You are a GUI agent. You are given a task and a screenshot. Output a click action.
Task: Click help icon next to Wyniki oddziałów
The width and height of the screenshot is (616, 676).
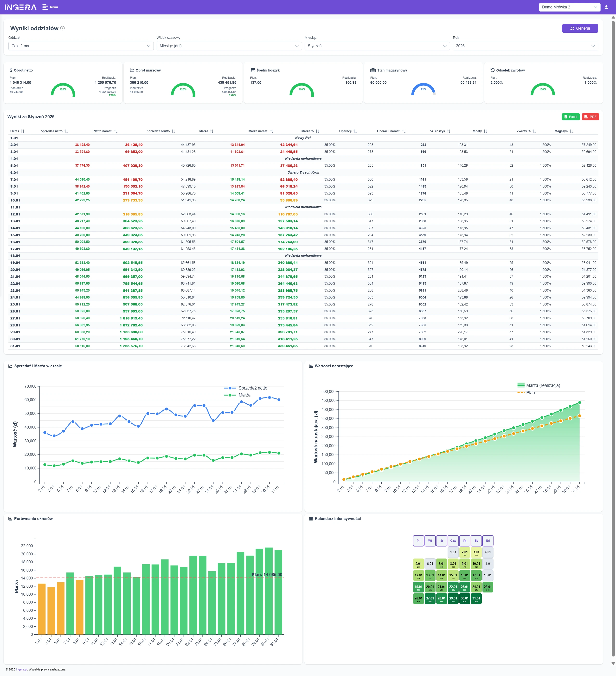tap(62, 28)
